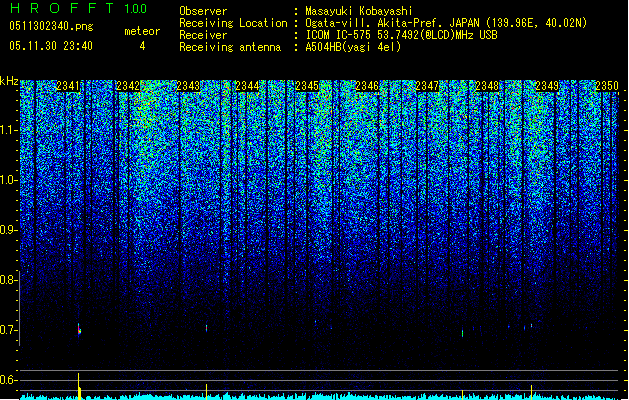
Task: Click the 2342 time marker
Action: 128,86
